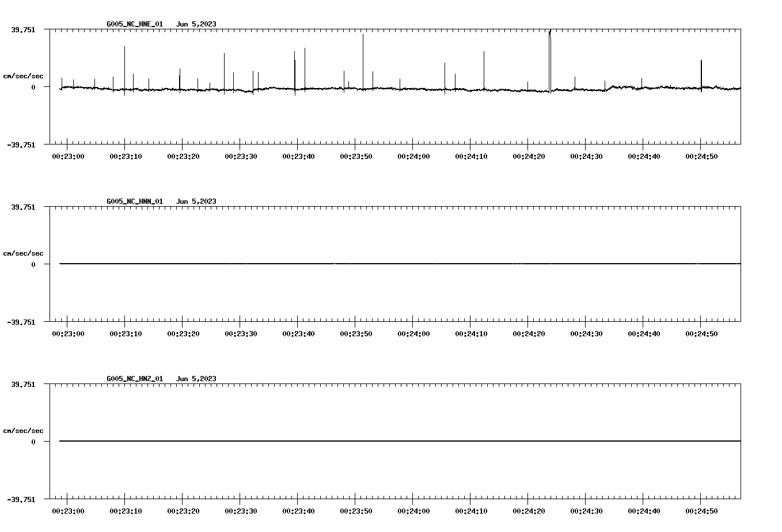Image resolution: width=782 pixels, height=532 pixels.
Task: Click the cm/sec/sec unit label of the HNZ plot
Action: [x=24, y=430]
